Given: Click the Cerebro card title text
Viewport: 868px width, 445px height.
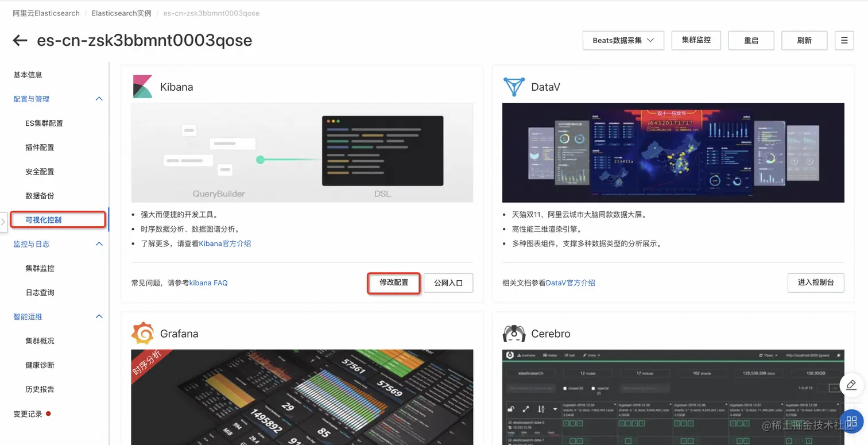Looking at the screenshot, I should [x=551, y=334].
